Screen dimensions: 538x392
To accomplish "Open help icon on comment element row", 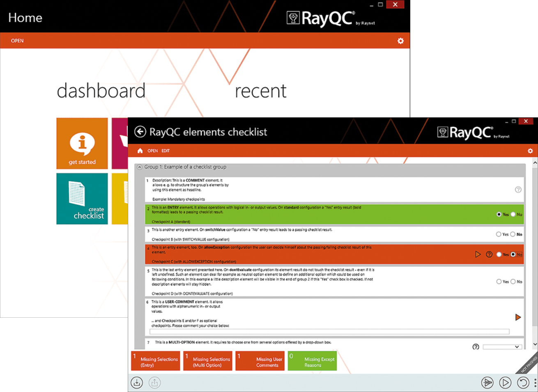I will [x=518, y=190].
